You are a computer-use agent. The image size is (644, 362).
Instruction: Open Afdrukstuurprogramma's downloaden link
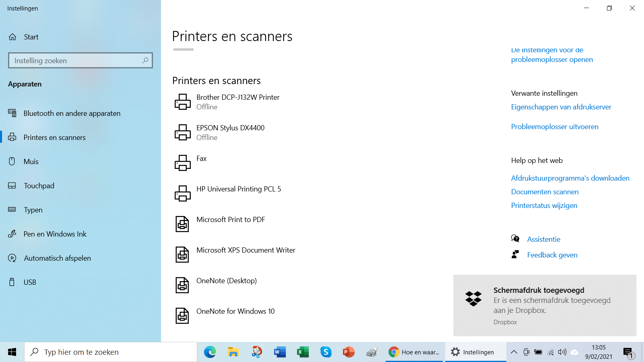click(x=570, y=178)
